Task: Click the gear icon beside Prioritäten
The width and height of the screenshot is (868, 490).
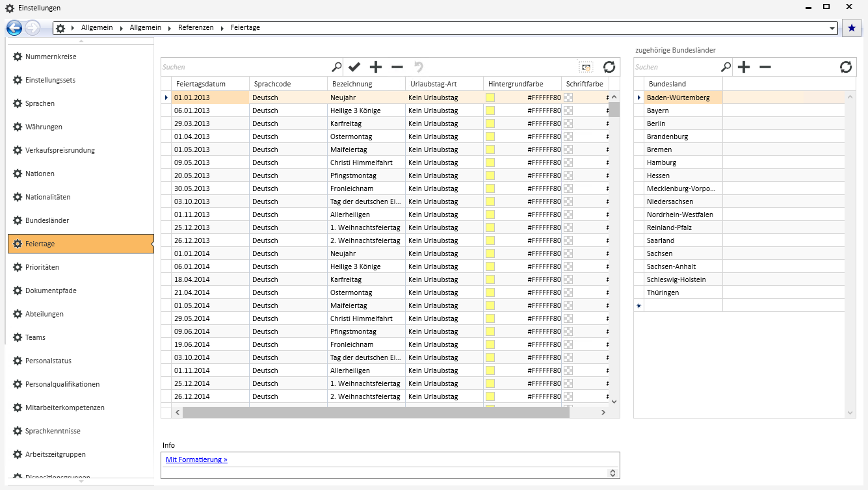Action: pos(18,267)
